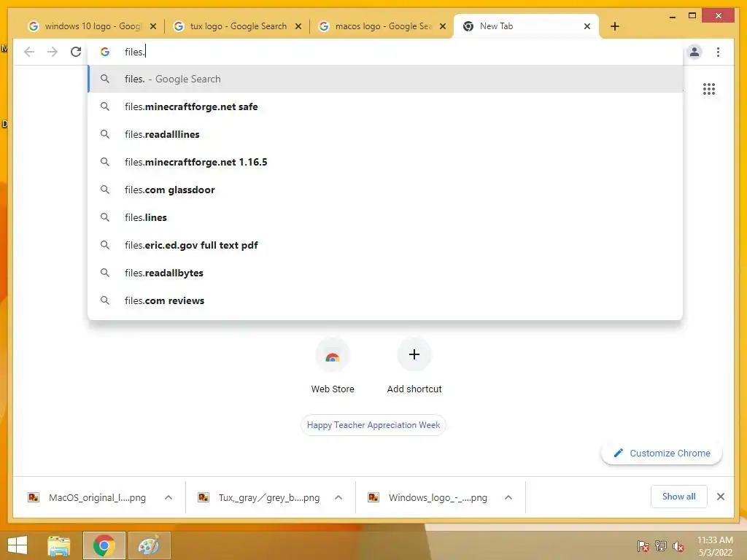Choose files.eric.ed.gov full text pdf suggestion
Viewport: 747px width, 560px height.
click(x=385, y=245)
